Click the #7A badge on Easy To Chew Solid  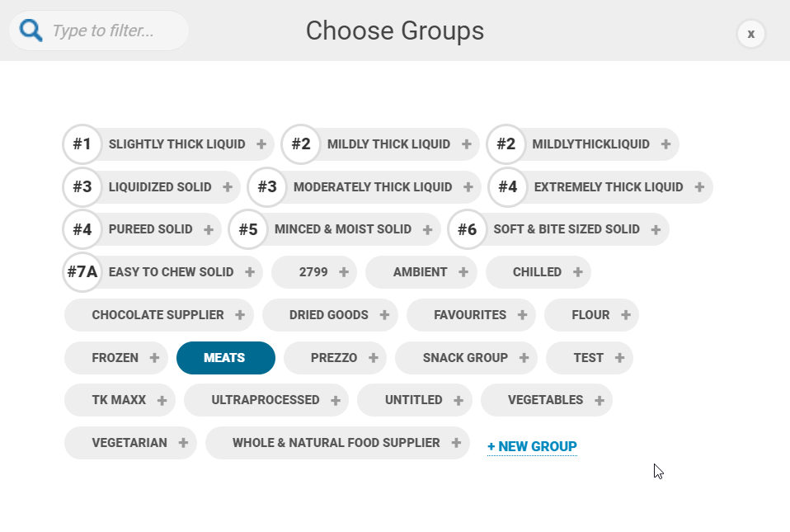[82, 272]
